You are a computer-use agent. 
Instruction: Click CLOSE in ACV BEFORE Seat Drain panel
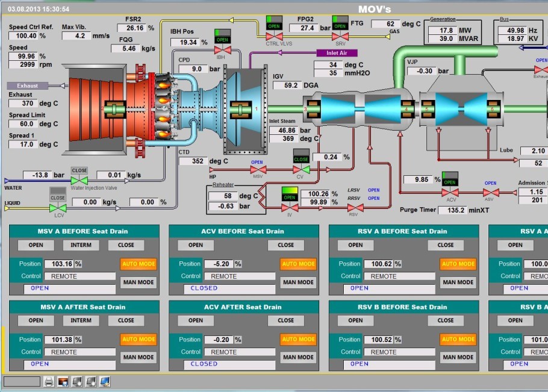coord(286,245)
